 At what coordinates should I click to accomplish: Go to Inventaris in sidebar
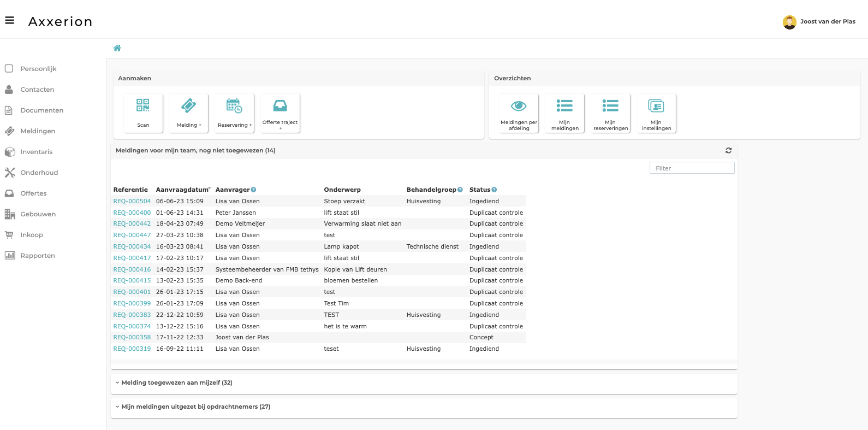pos(37,152)
